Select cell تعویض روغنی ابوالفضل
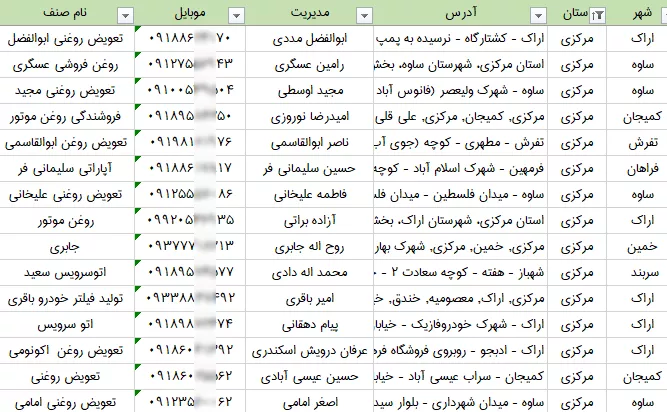The image size is (667, 412). (67, 39)
